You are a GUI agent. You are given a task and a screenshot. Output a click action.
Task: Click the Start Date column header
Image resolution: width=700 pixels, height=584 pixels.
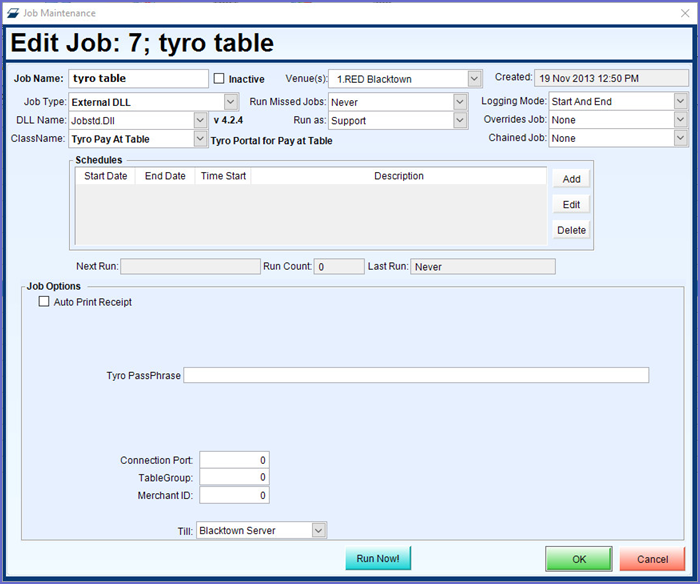click(x=106, y=176)
